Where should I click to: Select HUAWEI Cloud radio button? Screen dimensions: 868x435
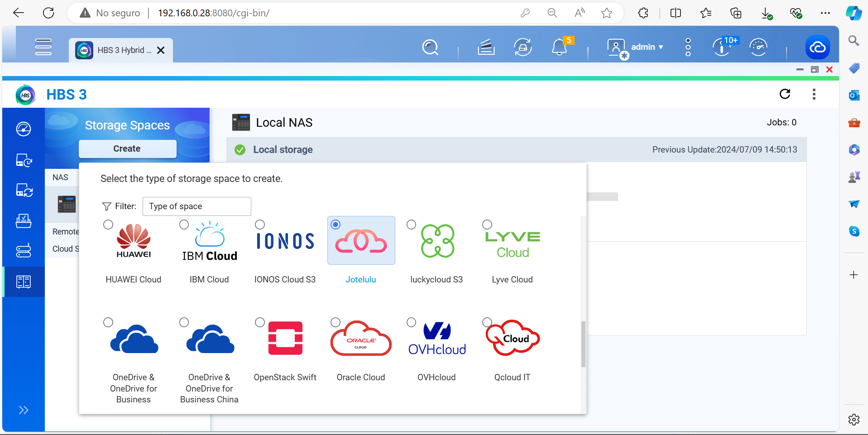coord(108,225)
